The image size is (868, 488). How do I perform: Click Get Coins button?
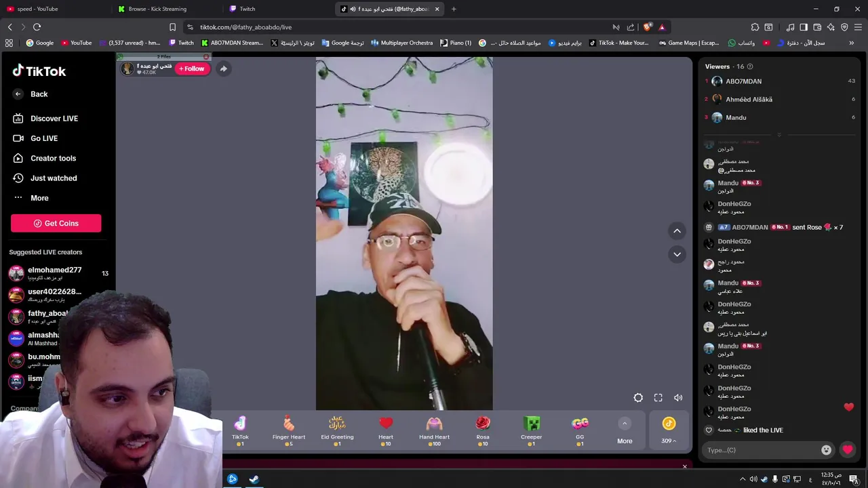point(56,223)
